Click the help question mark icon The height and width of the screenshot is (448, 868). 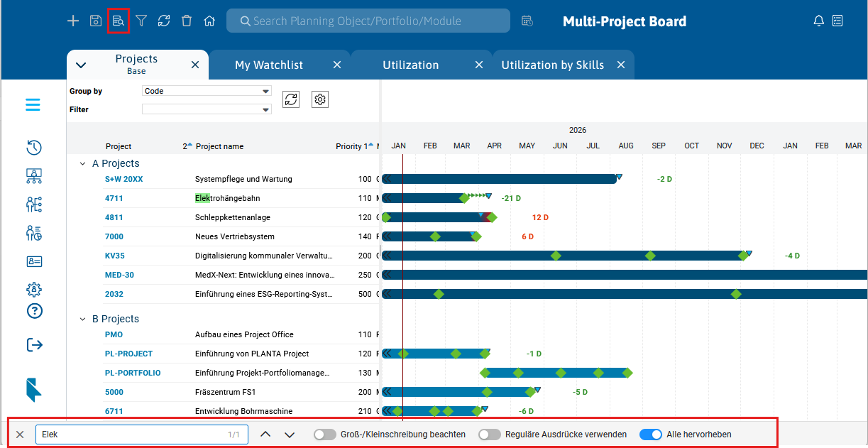34,311
